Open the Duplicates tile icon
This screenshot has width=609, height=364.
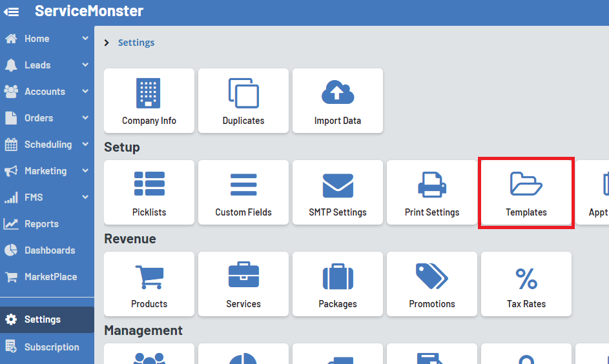point(243,93)
